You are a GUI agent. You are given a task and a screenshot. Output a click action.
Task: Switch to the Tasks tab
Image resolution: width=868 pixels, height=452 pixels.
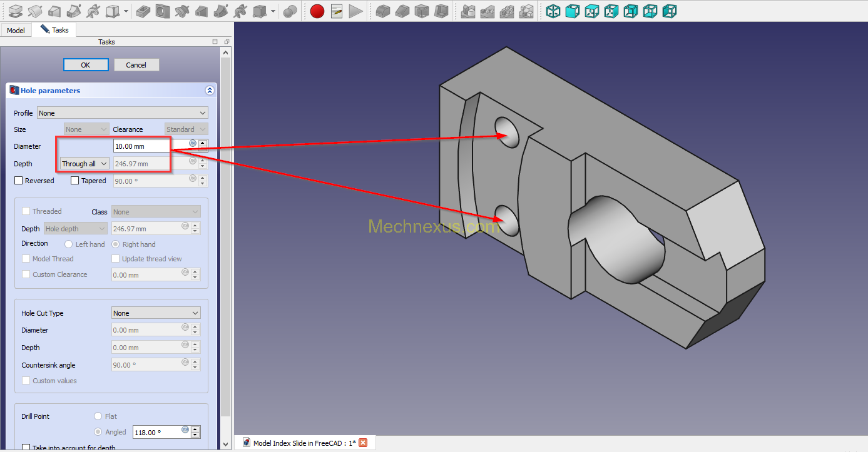click(x=54, y=29)
